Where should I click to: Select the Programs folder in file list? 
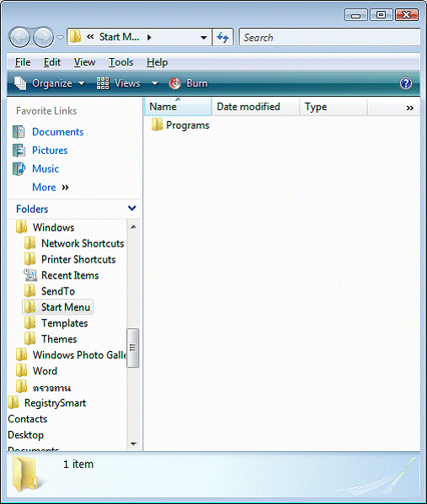(x=180, y=125)
